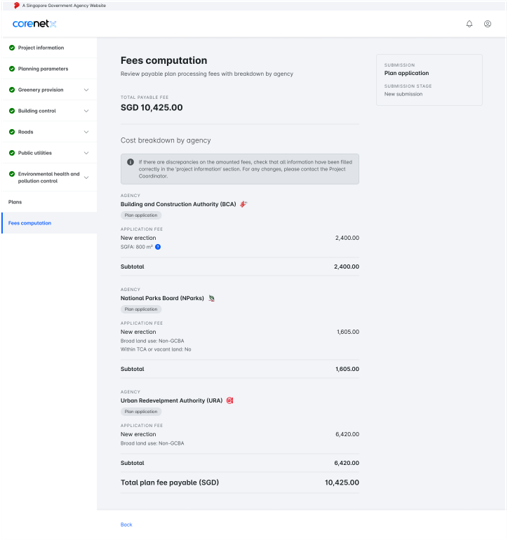Click the green check beside Greenery provision
508x540 pixels.
(12, 90)
